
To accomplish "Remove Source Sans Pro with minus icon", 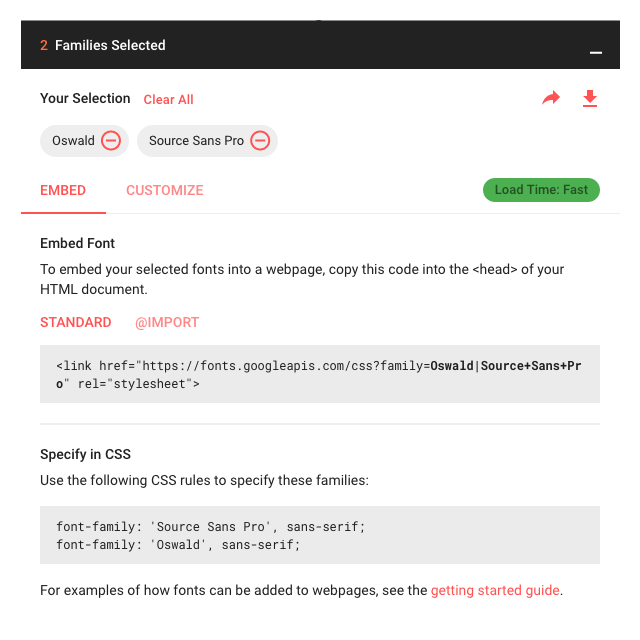I will [260, 141].
